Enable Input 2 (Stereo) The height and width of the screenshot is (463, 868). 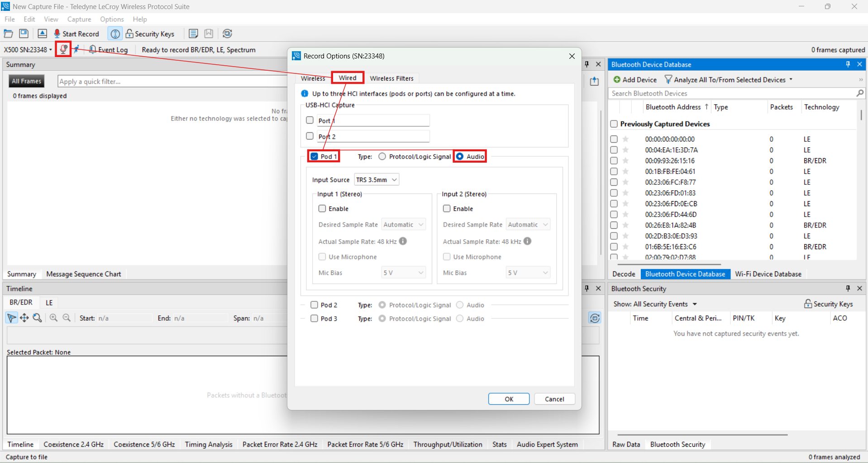(447, 208)
